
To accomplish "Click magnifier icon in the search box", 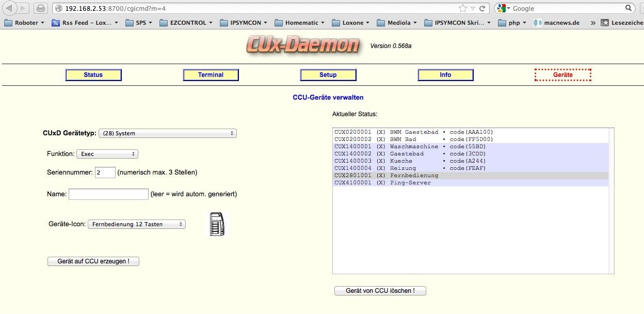I will tap(629, 8).
